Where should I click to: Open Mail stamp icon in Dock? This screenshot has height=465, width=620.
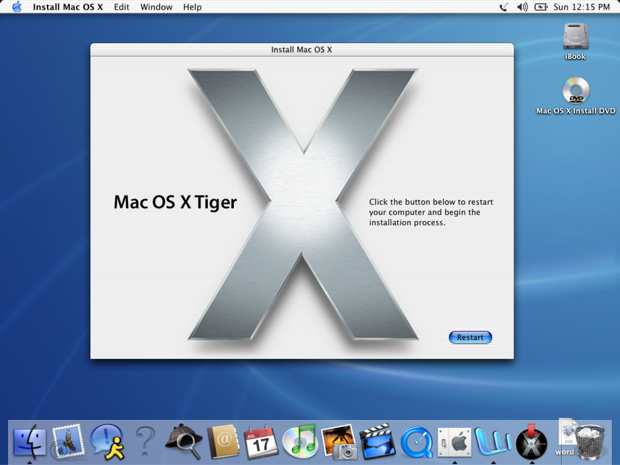tap(68, 441)
